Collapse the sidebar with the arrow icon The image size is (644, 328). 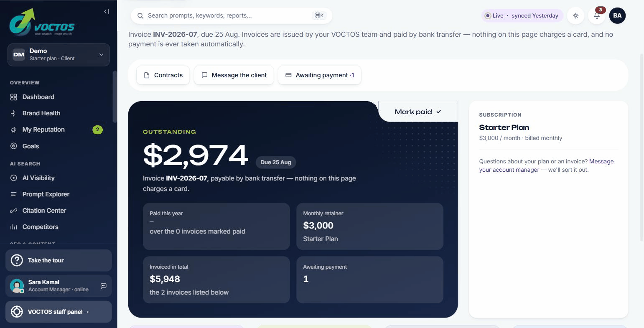107,12
